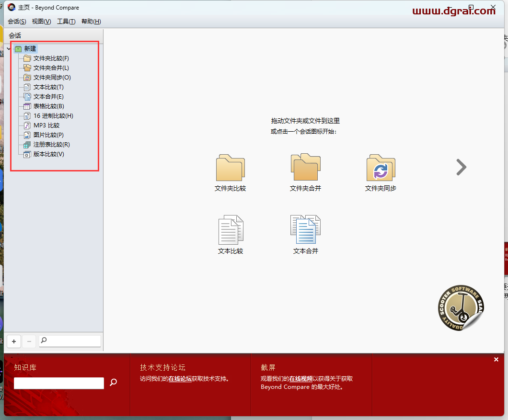Click the 新建 root folder node
The height and width of the screenshot is (420, 508).
[26, 48]
